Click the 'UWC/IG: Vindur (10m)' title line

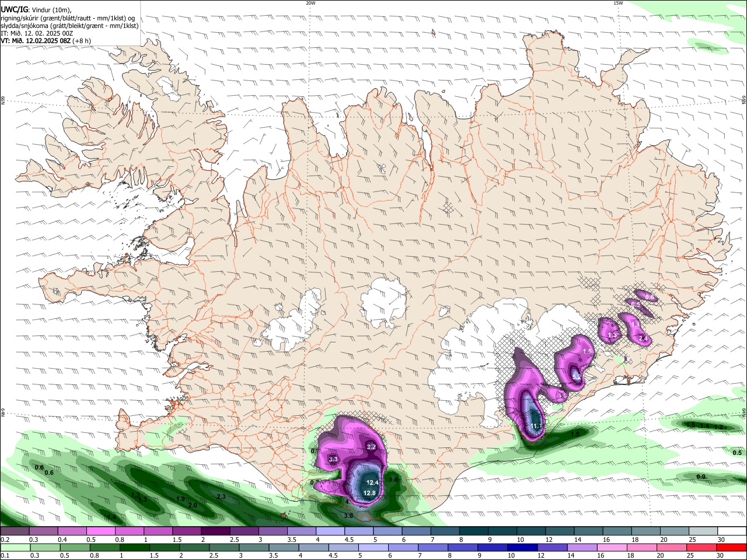36,10
